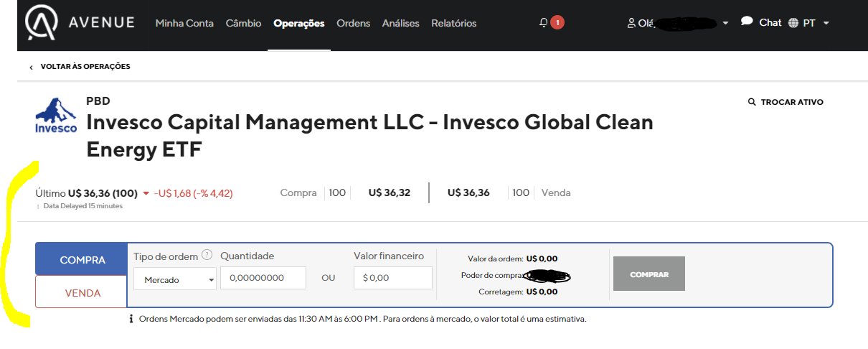Select the COMPRA tab
This screenshot has width=868, height=349.
point(82,260)
